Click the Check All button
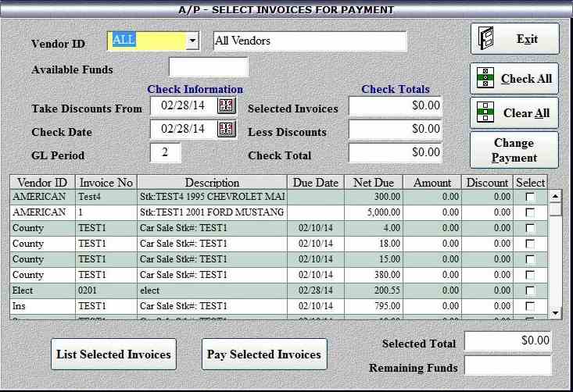The image size is (573, 392). click(x=514, y=78)
